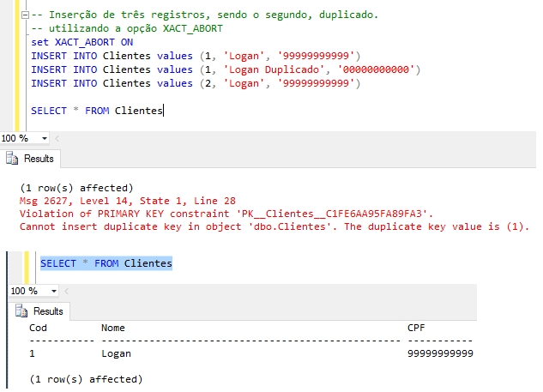Viewport: 543px width, 392px height.
Task: Click the highlighted SELECT * FROM Clientes statement
Action: coord(106,263)
